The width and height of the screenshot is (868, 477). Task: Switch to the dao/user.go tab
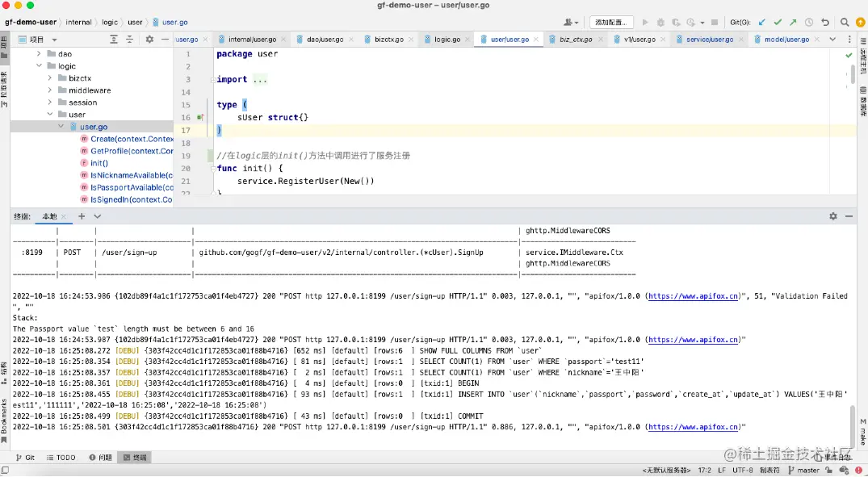pyautogui.click(x=325, y=40)
